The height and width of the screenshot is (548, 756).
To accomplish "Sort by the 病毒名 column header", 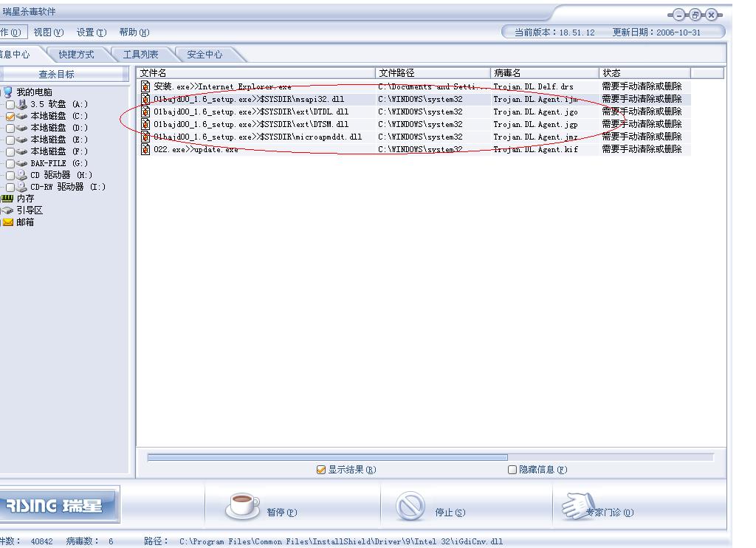I will pos(544,73).
